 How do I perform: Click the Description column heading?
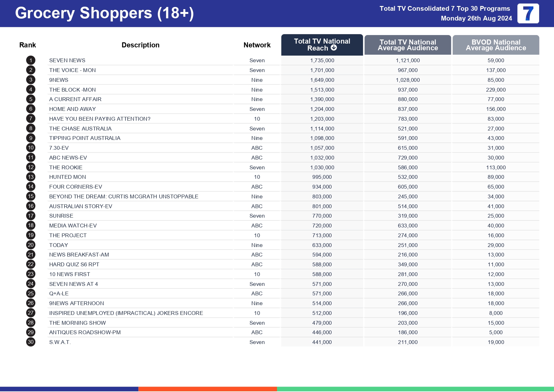click(x=140, y=45)
